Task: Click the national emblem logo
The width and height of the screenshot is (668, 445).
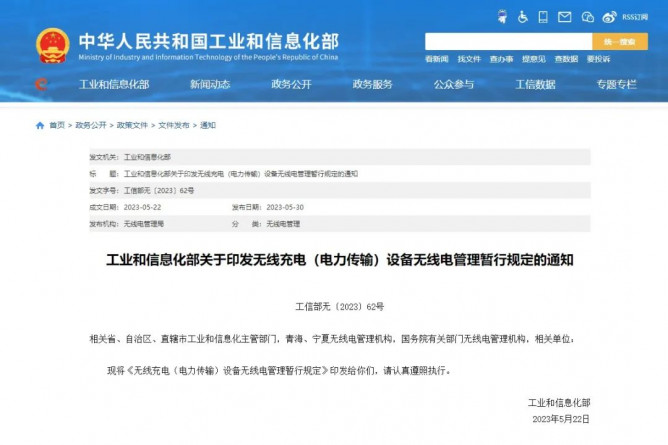Action: (52, 46)
